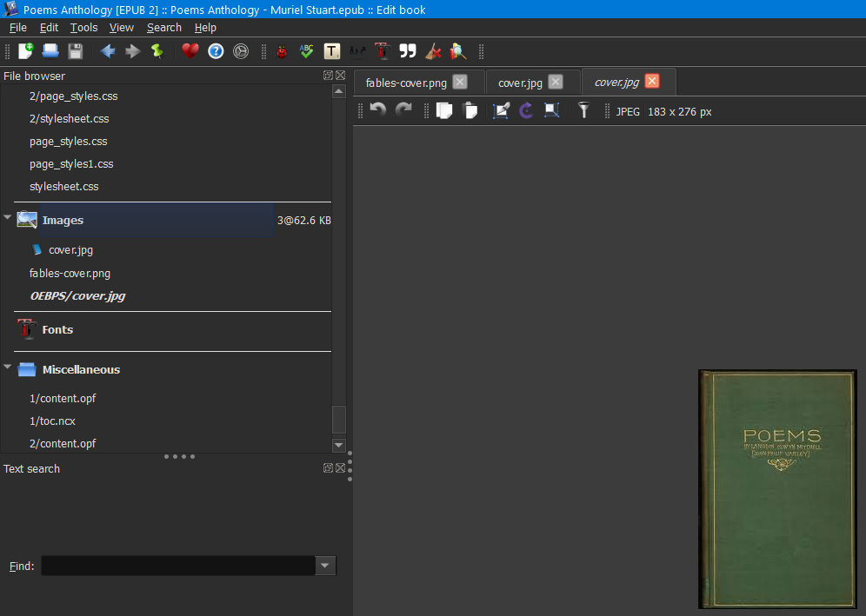Screen dimensions: 866x616
Task: Close the middle cover.jpg tab
Action: (556, 82)
